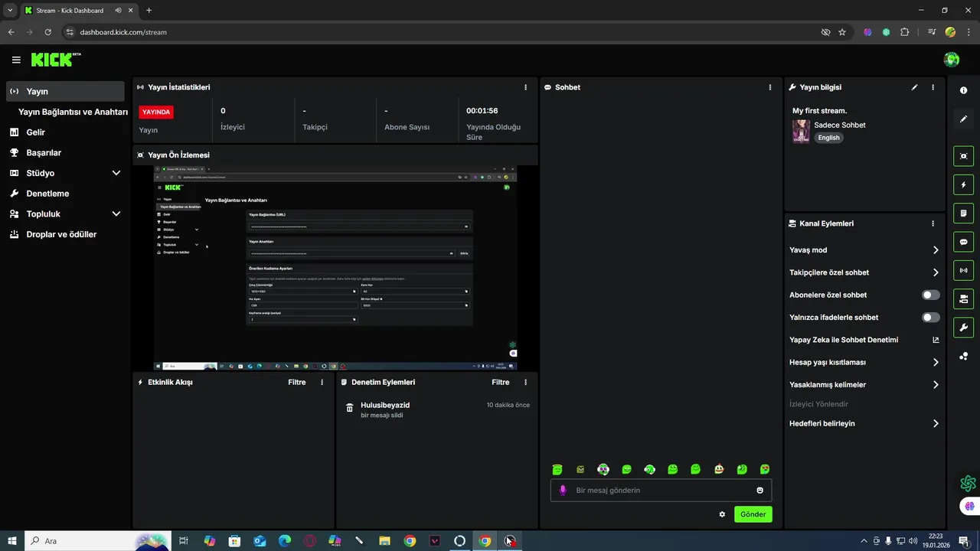The height and width of the screenshot is (551, 980).
Task: Click the info icon in the right rail
Action: (x=964, y=90)
